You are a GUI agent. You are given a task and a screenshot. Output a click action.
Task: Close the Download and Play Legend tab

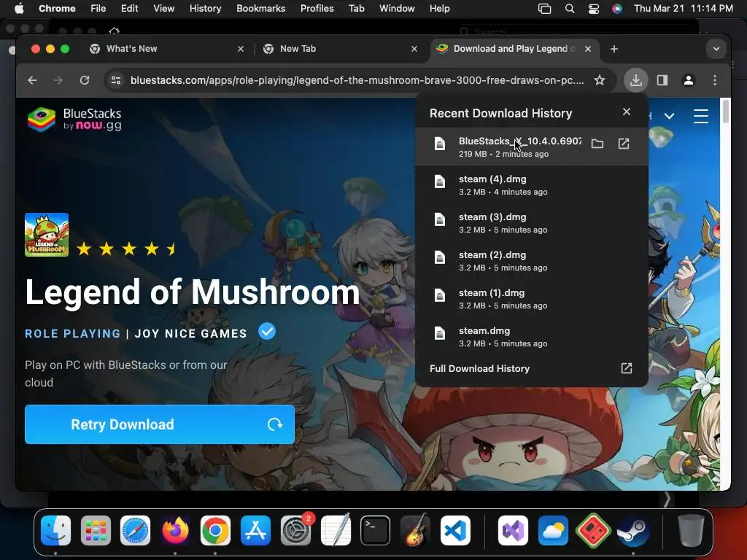(588, 49)
